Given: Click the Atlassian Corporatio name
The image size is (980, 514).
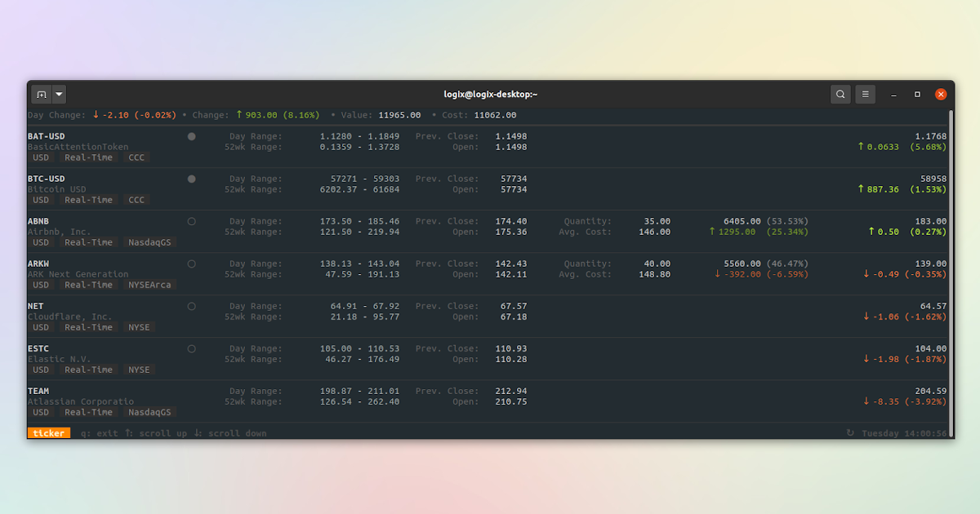Looking at the screenshot, I should [x=81, y=401].
